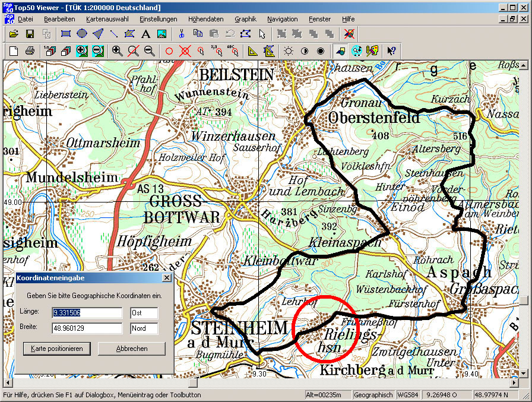Open the Höhendaten menu

pos(207,19)
